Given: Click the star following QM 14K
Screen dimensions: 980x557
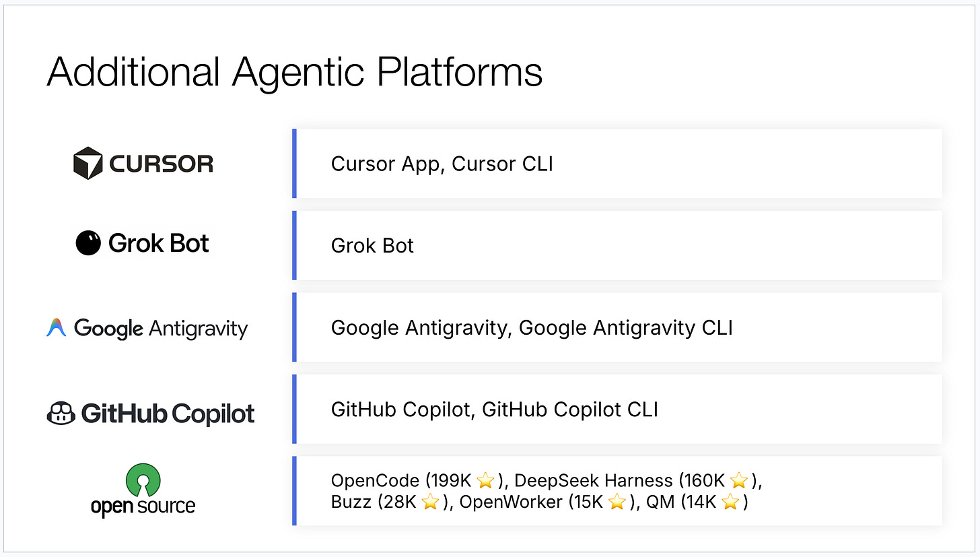Looking at the screenshot, I should coord(730,502).
